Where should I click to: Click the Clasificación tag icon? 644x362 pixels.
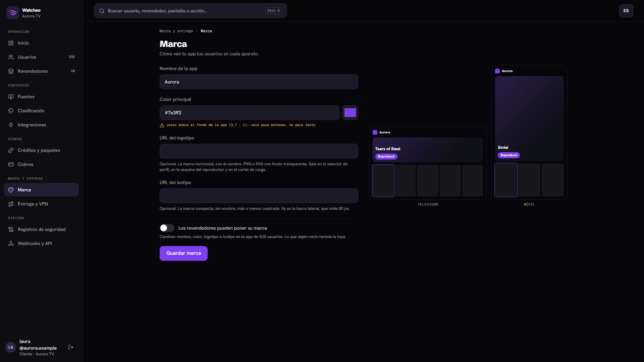click(11, 111)
